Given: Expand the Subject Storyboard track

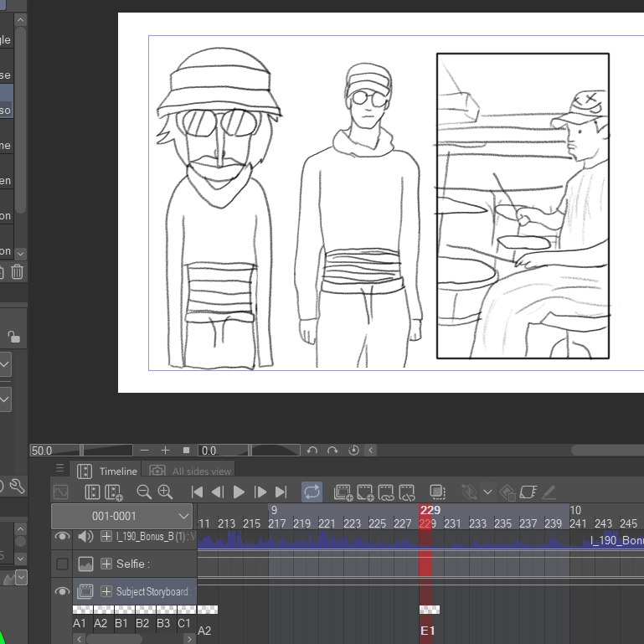Looking at the screenshot, I should [106, 591].
